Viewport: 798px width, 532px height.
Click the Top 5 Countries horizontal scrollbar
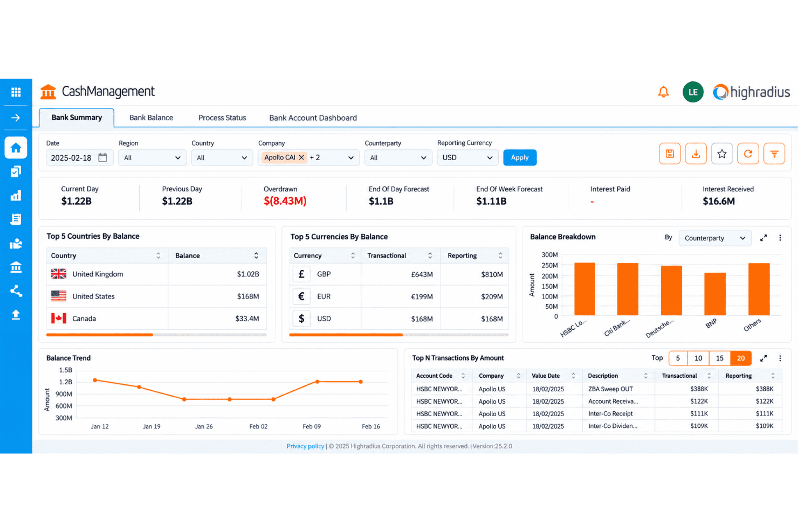click(100, 335)
